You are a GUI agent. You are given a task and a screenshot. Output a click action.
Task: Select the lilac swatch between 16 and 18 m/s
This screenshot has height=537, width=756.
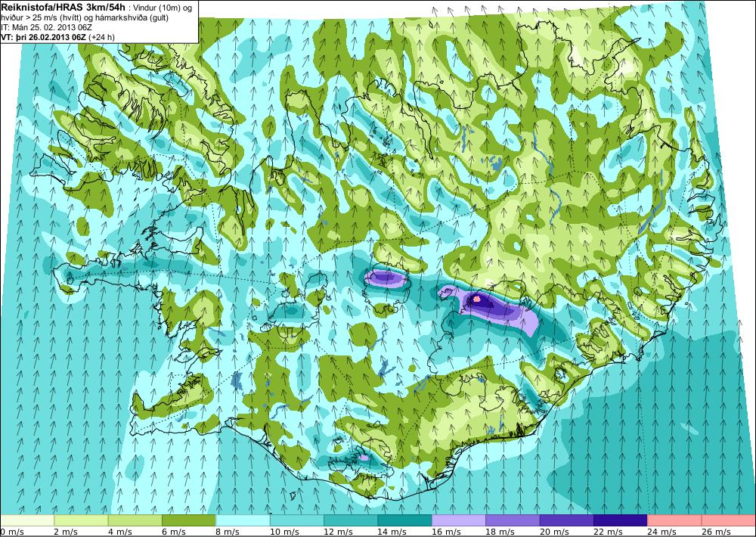(x=459, y=520)
